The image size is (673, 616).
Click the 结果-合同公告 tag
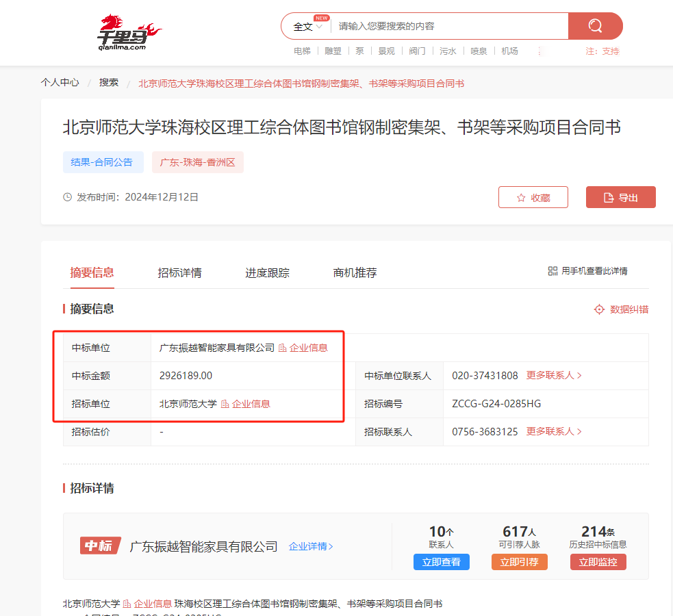[103, 162]
